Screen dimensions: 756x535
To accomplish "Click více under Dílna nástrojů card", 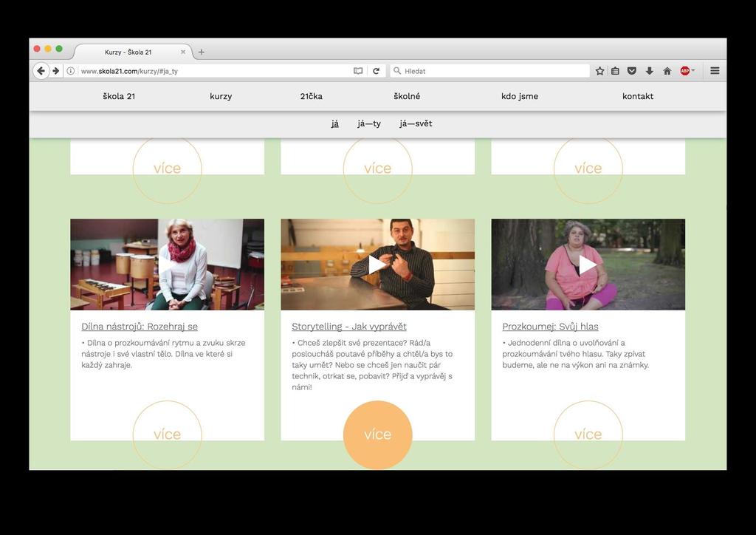I will 167,435.
